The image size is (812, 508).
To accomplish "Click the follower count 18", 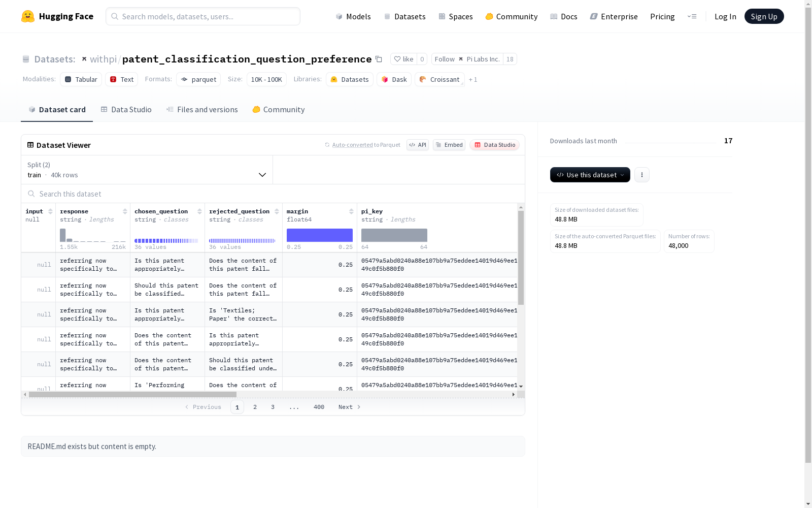I will [x=510, y=59].
